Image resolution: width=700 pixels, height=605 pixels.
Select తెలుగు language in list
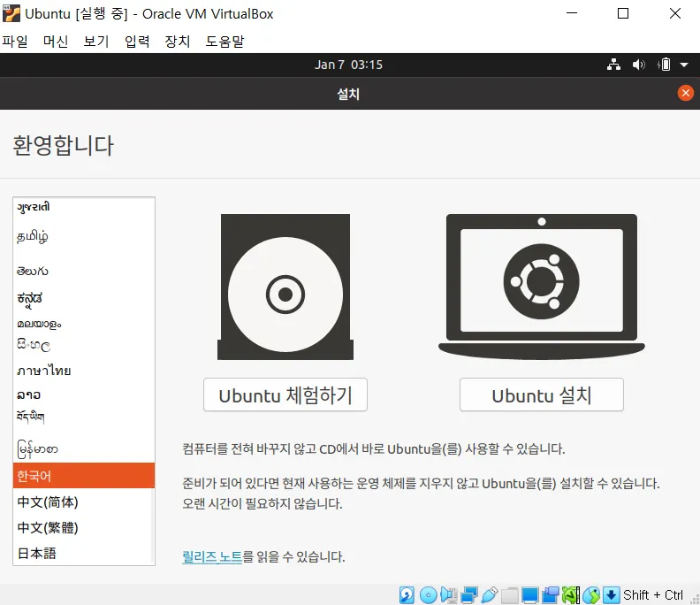tap(84, 271)
